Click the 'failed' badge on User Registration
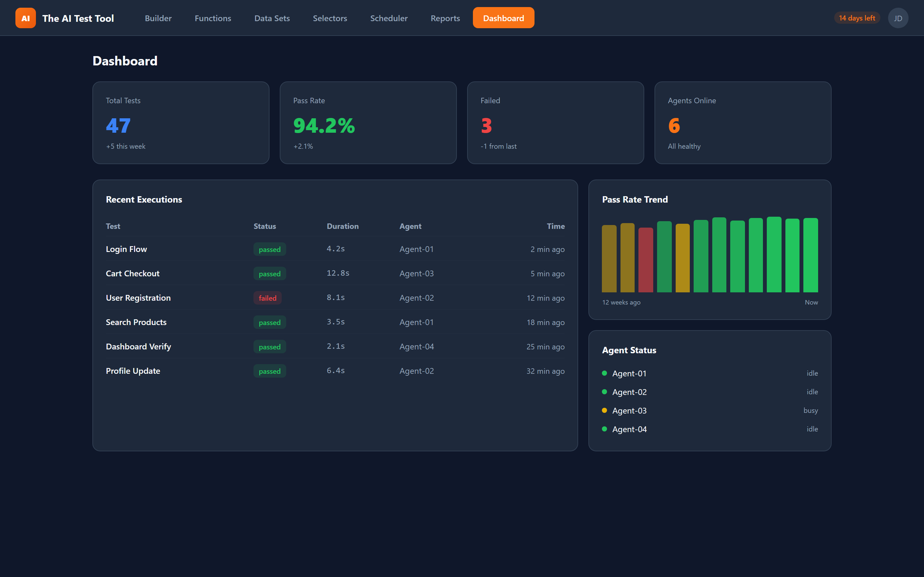The height and width of the screenshot is (577, 924). [x=267, y=298]
